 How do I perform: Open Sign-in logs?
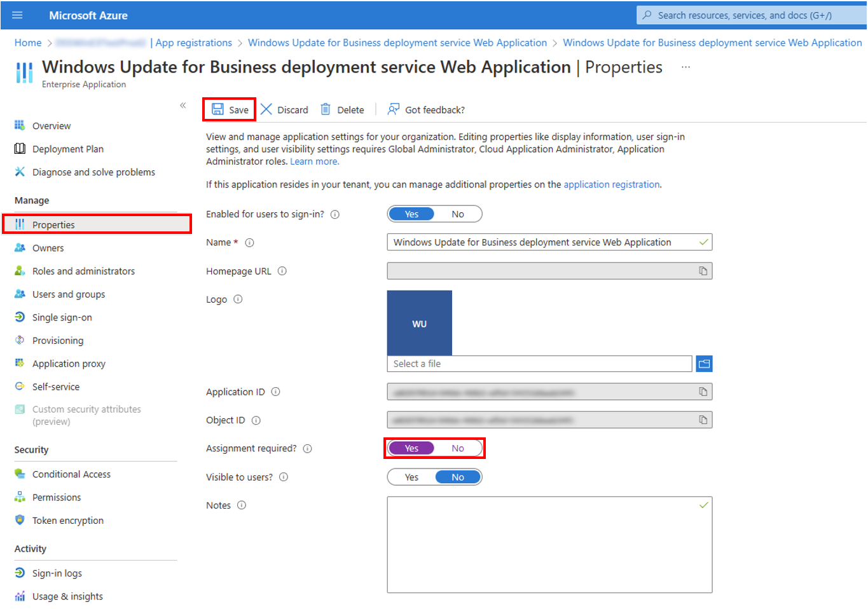[57, 573]
